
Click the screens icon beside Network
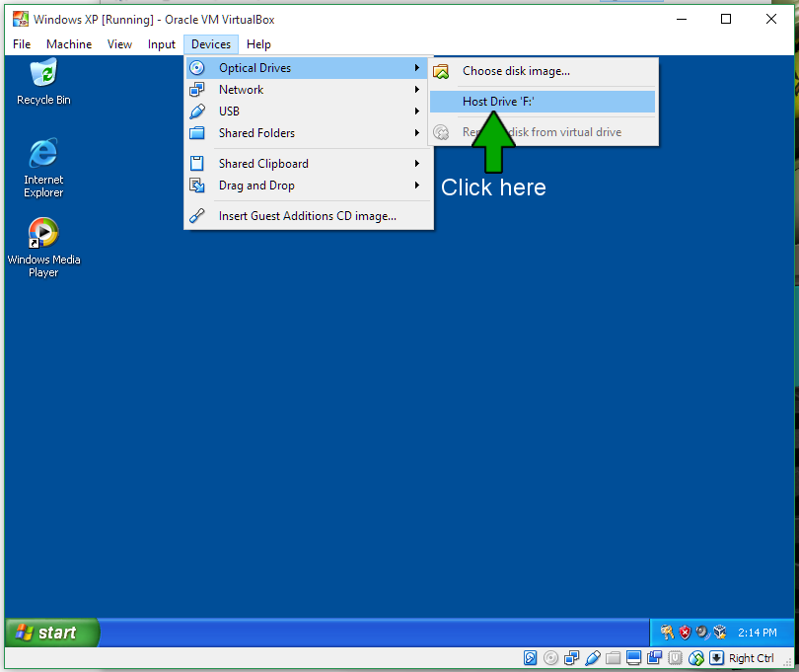pyautogui.click(x=196, y=90)
